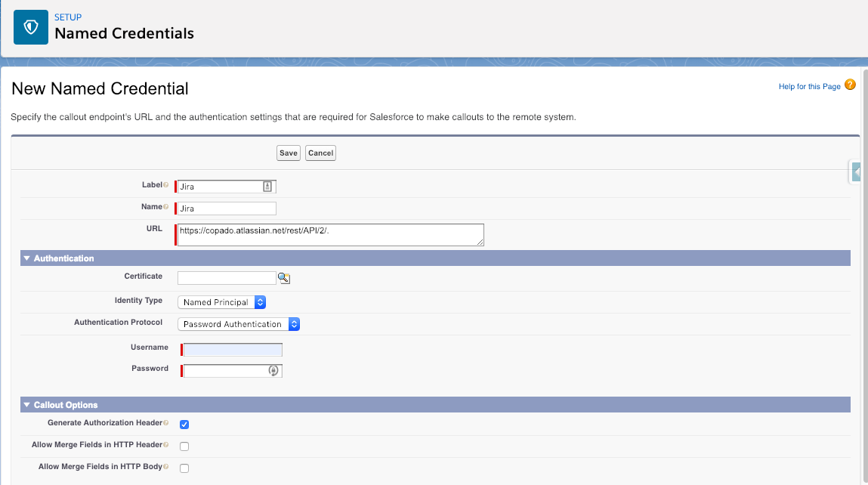Screen dimensions: 868x485
Task: Open help icon beside Allow Merge Fields in HTTP Header
Action: [165, 444]
